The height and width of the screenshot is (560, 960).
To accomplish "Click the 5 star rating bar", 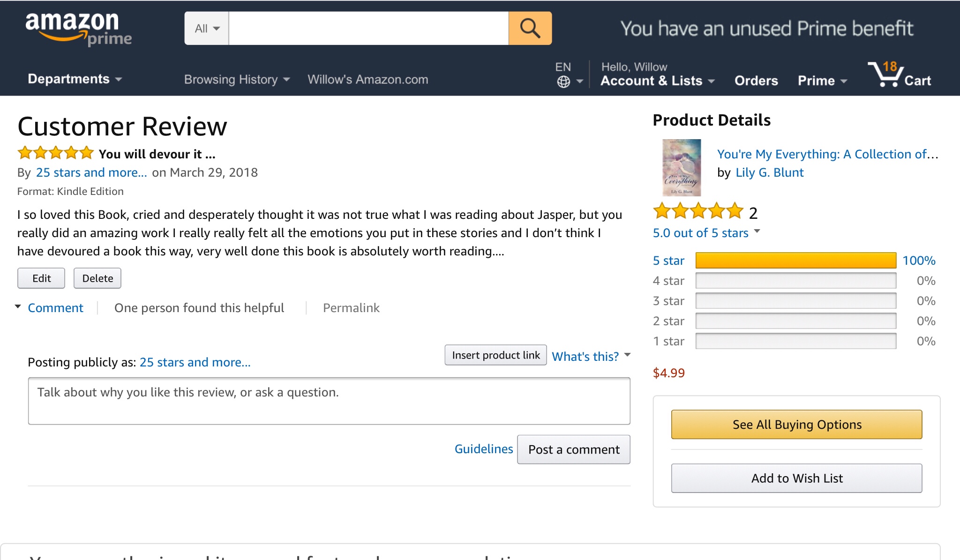I will [795, 261].
